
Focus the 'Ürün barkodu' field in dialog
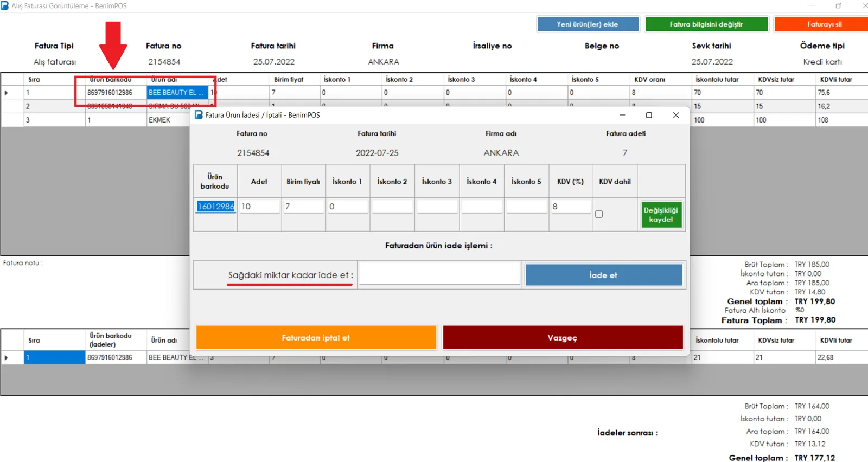(x=216, y=207)
